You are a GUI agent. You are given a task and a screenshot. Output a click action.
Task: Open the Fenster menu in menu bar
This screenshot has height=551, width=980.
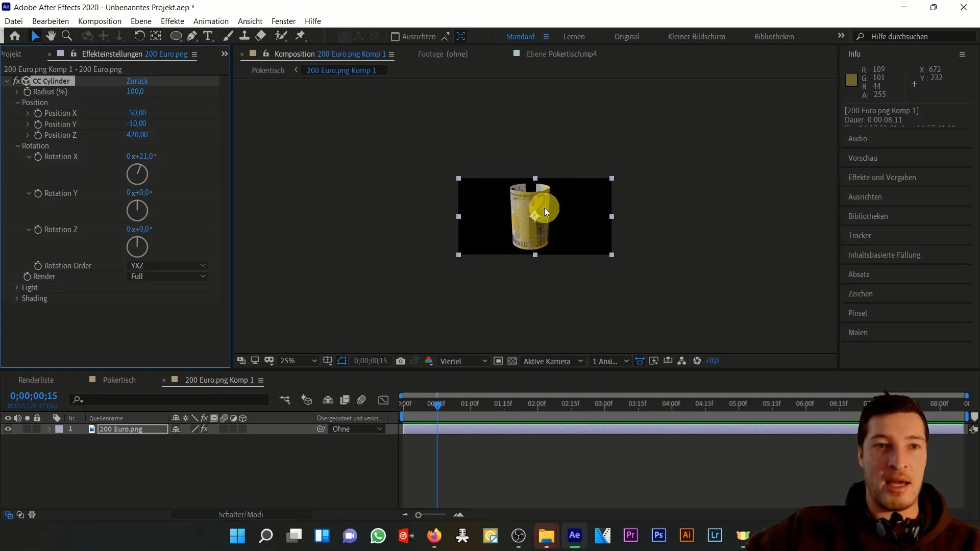(x=283, y=21)
